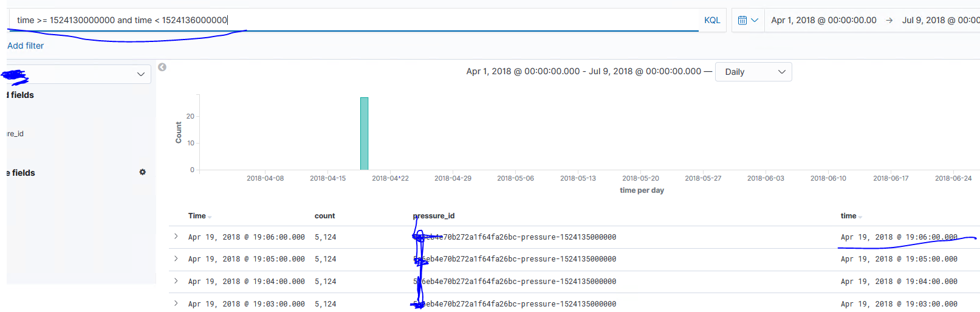Image resolution: width=980 pixels, height=312 pixels.
Task: Click the histogram bar for 2018-04-19
Action: click(x=364, y=133)
